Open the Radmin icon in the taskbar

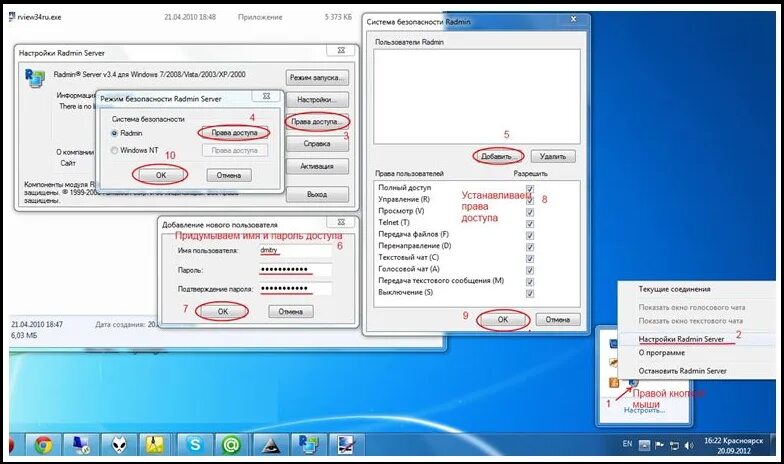click(x=308, y=444)
